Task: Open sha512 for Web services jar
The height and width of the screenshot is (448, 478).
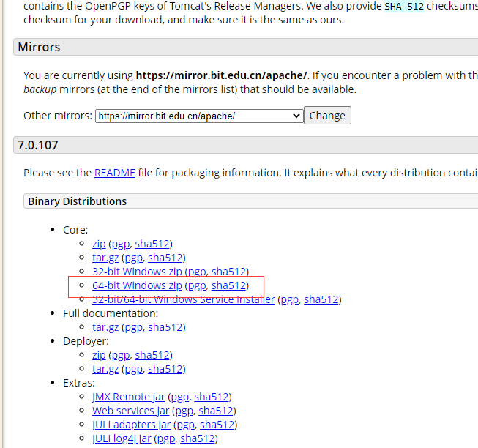Action: click(216, 411)
